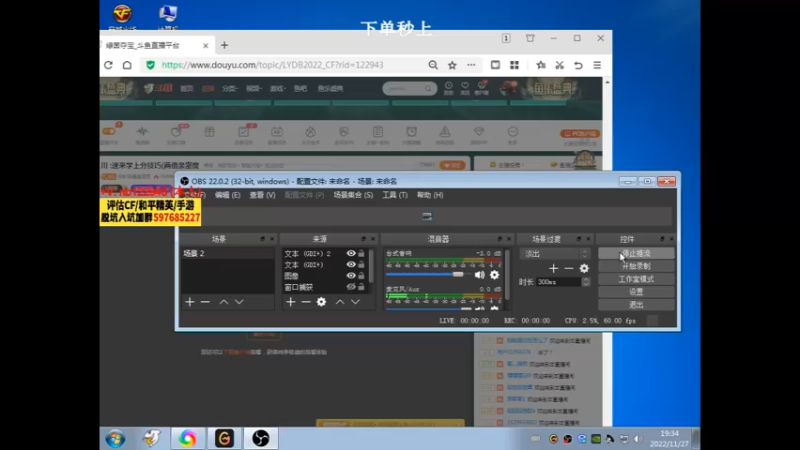Go to 首页 on Douyu navigation

pyautogui.click(x=187, y=88)
